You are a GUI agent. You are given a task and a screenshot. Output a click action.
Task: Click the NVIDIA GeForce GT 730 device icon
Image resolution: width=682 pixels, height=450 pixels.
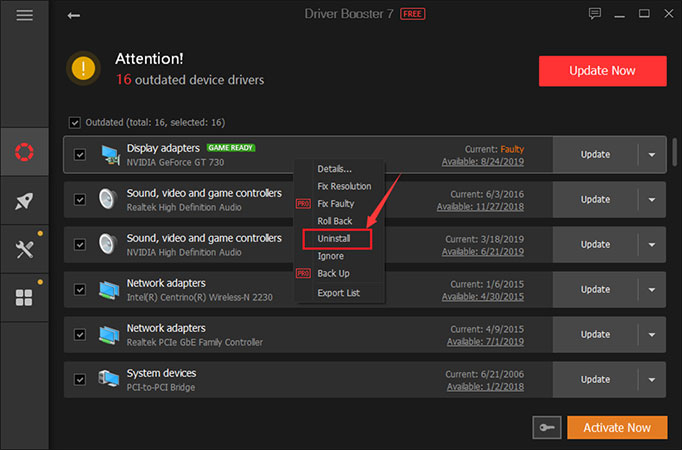(110, 155)
